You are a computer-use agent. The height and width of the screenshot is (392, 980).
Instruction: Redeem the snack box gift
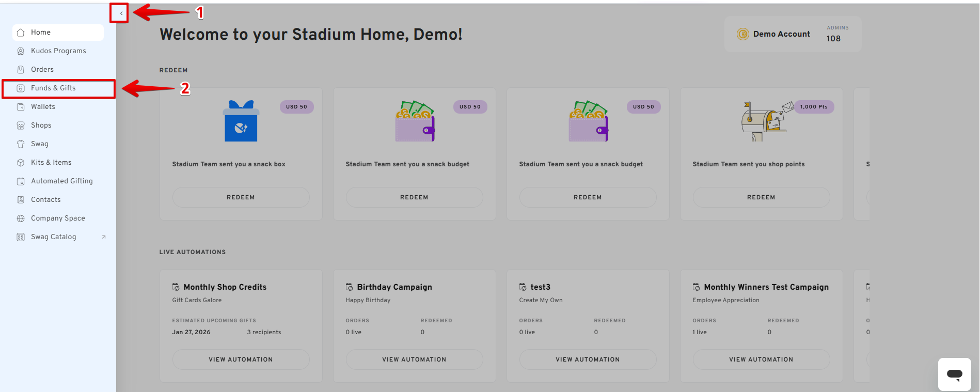point(241,197)
